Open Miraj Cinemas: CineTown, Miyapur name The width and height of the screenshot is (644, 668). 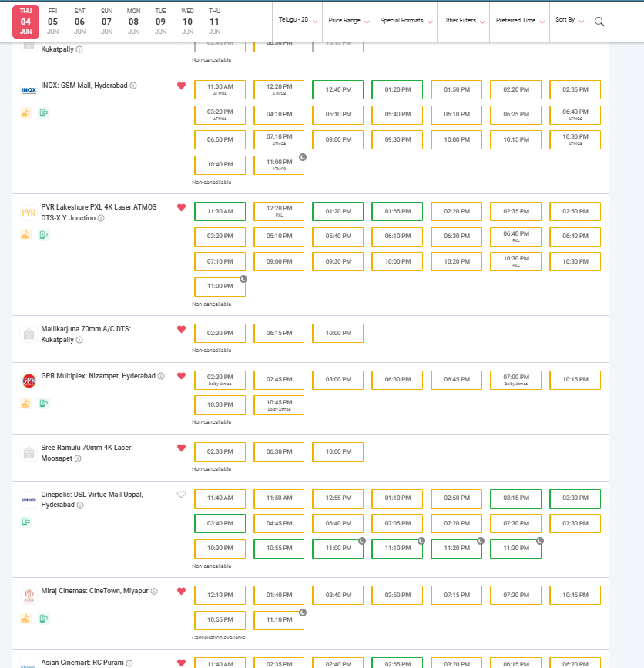coord(95,591)
